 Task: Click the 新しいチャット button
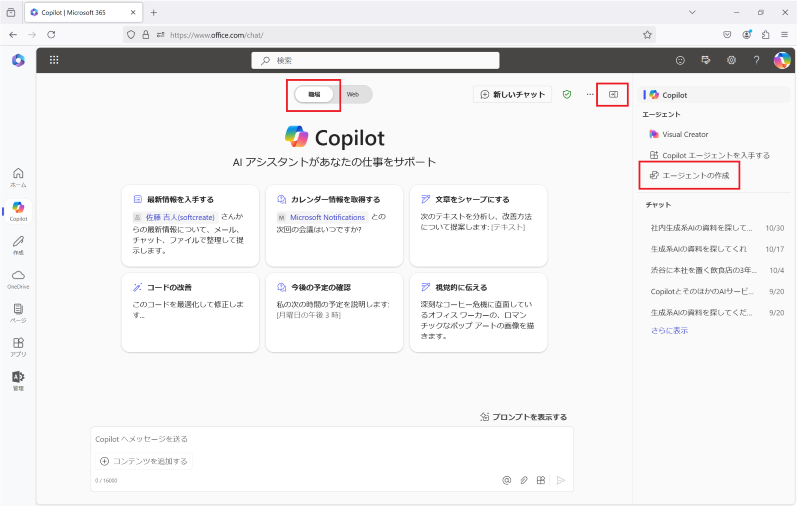[513, 94]
